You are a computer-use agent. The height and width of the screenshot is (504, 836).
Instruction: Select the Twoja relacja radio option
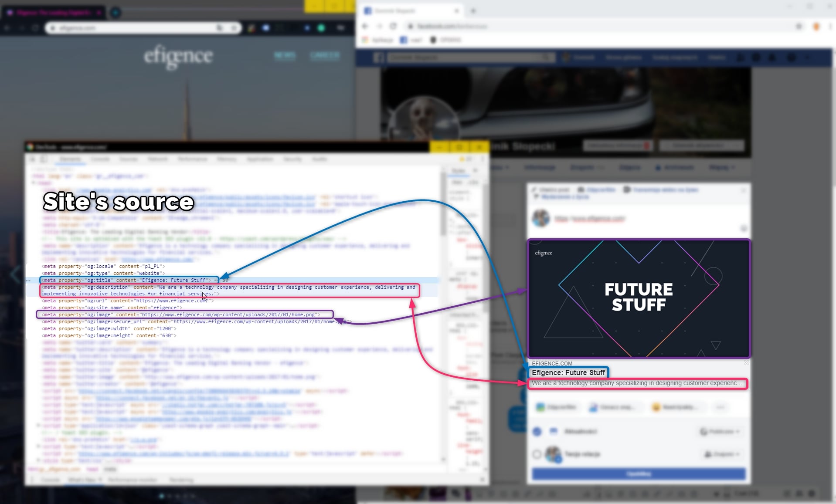[537, 454]
